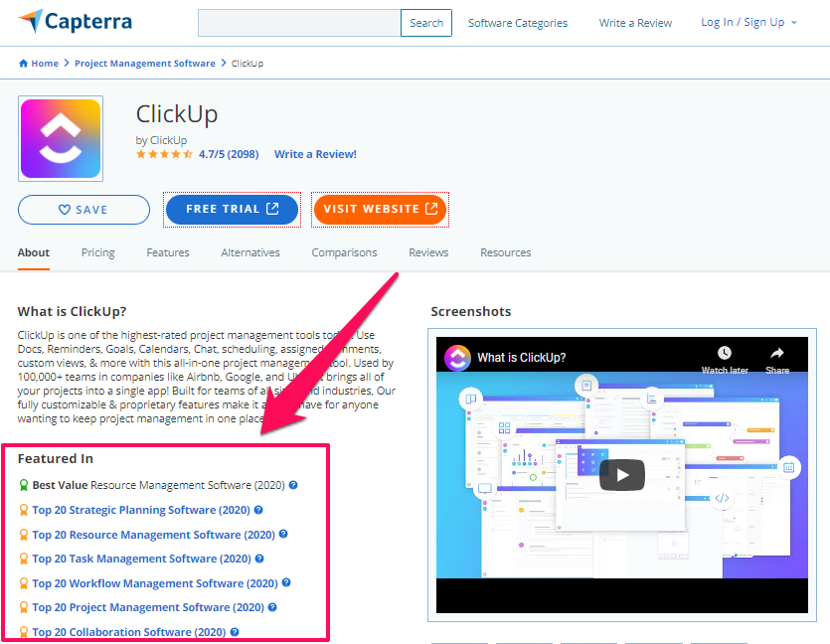Open the Software Categories menu
The height and width of the screenshot is (644, 830).
(x=518, y=23)
